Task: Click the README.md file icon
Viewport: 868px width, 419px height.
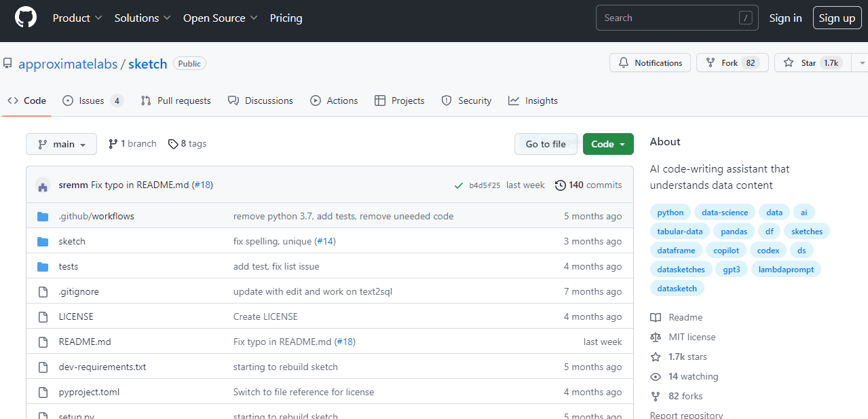Action: (43, 342)
